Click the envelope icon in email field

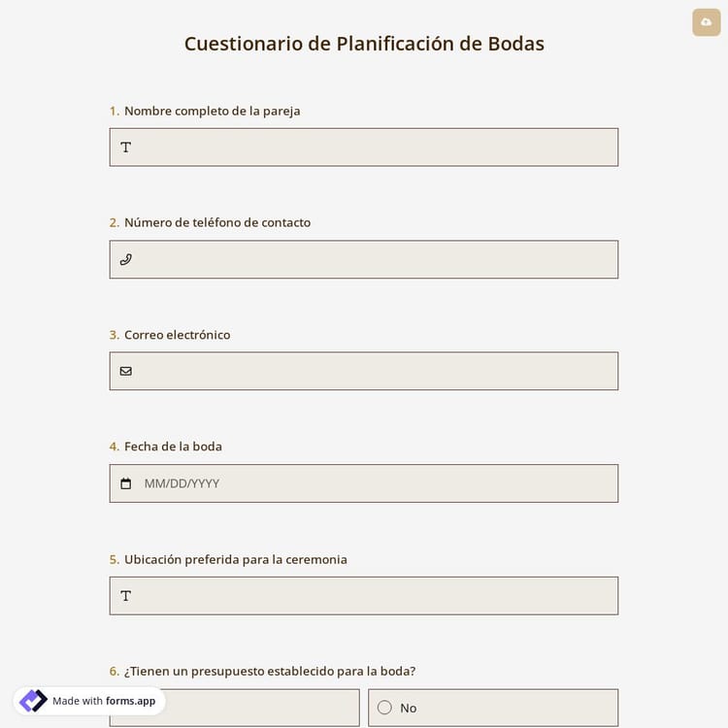[x=125, y=371]
